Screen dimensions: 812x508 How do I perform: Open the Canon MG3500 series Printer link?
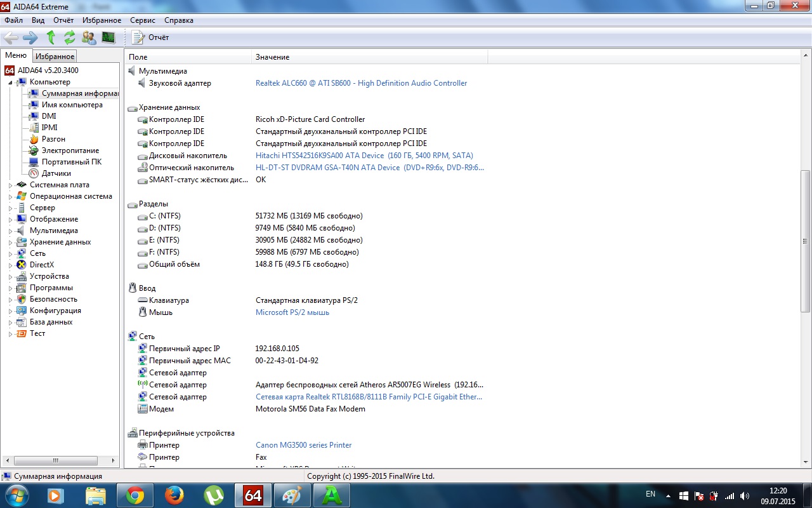click(304, 445)
